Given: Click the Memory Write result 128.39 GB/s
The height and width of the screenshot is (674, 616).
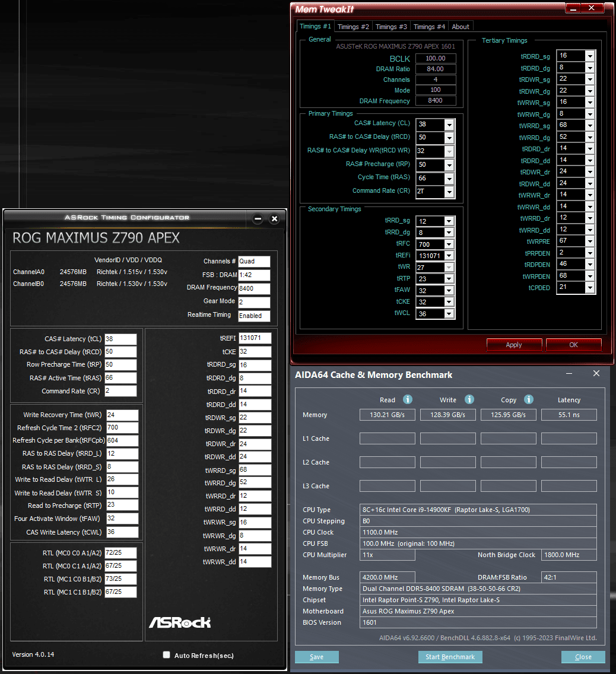Looking at the screenshot, I should (x=448, y=415).
